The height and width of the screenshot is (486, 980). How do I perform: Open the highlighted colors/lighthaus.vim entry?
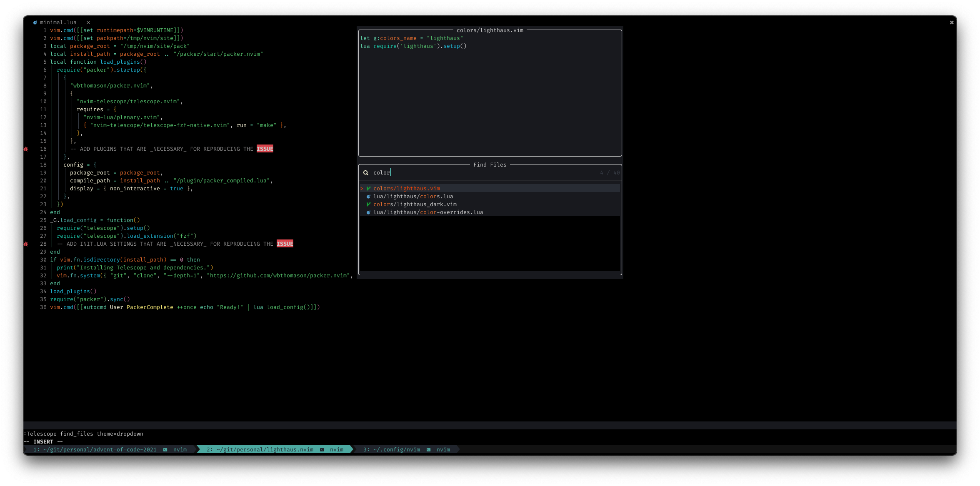[407, 188]
